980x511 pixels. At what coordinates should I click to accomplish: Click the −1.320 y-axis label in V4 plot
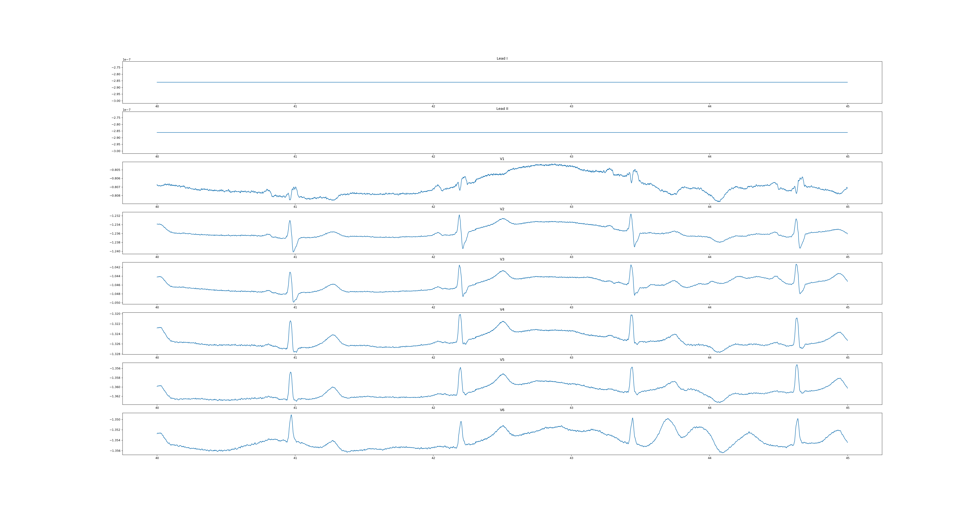115,314
